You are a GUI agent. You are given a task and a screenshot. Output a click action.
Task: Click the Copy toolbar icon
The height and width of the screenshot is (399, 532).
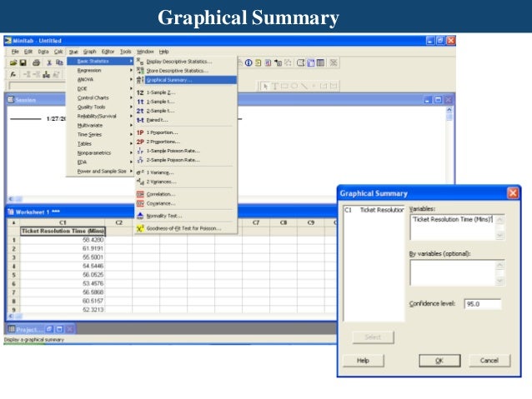[x=59, y=62]
